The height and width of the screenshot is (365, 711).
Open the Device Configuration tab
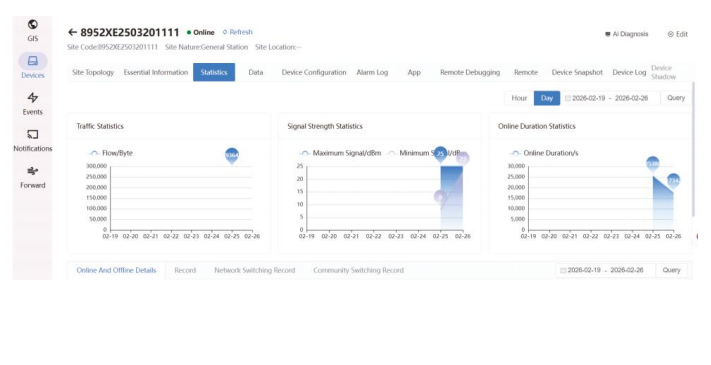tap(314, 73)
